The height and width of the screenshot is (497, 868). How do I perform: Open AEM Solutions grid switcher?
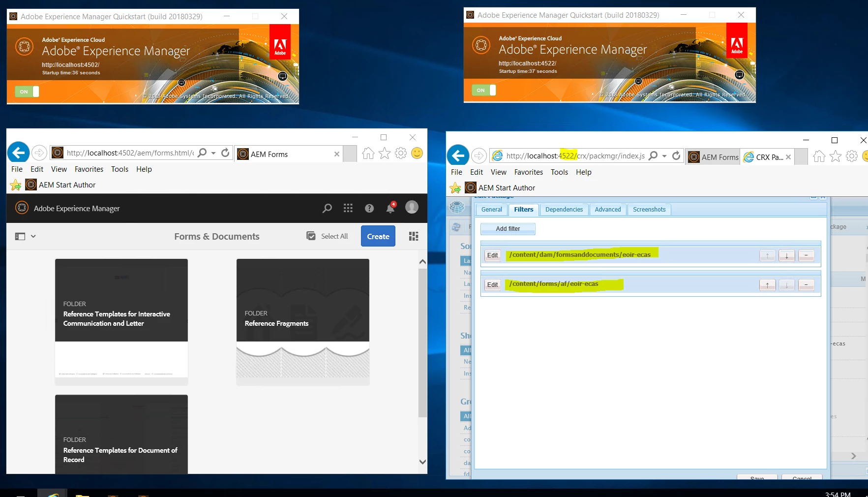point(348,208)
